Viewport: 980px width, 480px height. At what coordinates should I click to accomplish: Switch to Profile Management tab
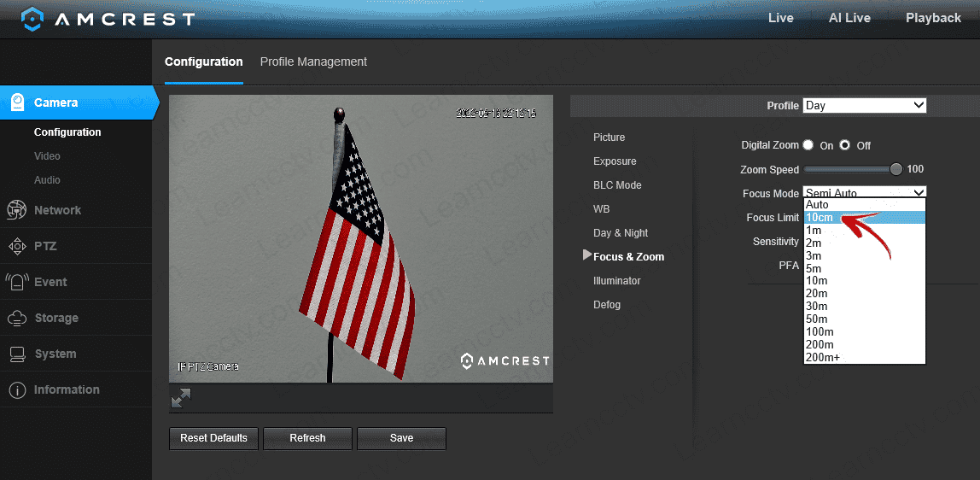(x=313, y=61)
